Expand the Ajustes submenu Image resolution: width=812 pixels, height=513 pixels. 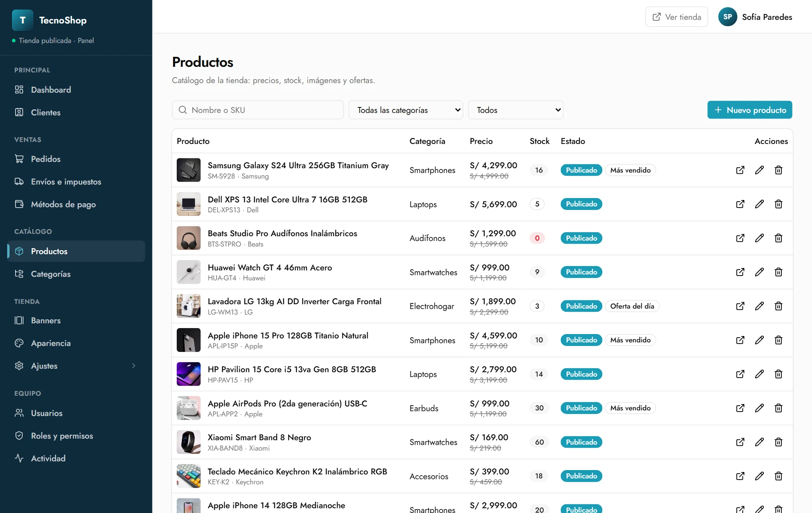(x=134, y=366)
